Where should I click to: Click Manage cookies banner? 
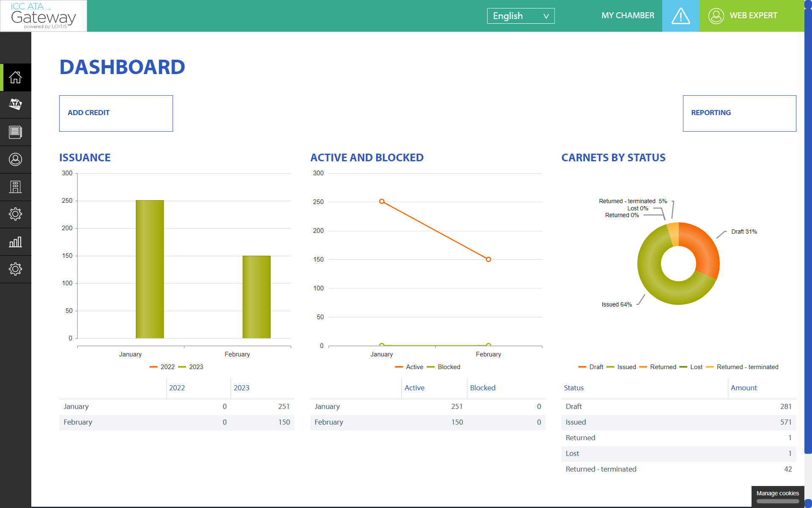[x=777, y=494]
